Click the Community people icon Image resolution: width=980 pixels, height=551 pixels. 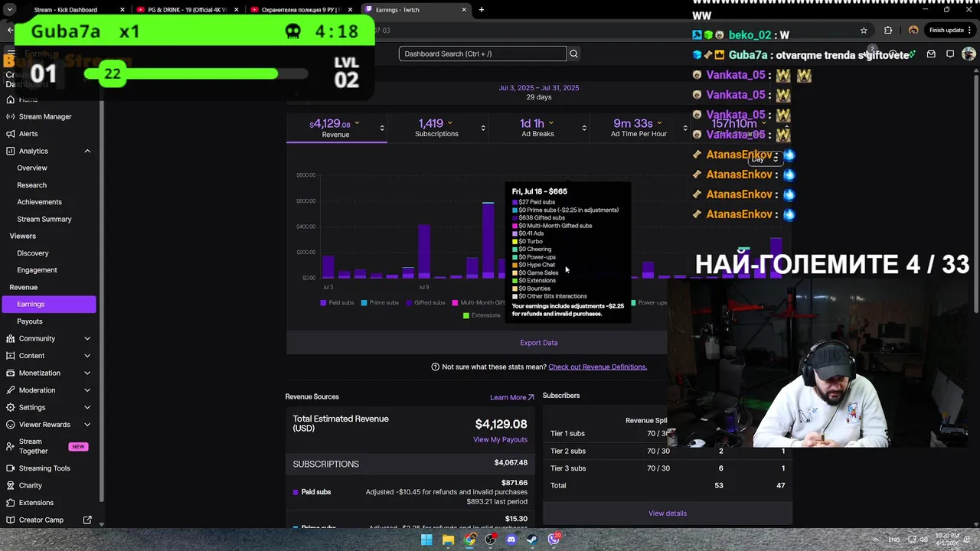(10, 338)
